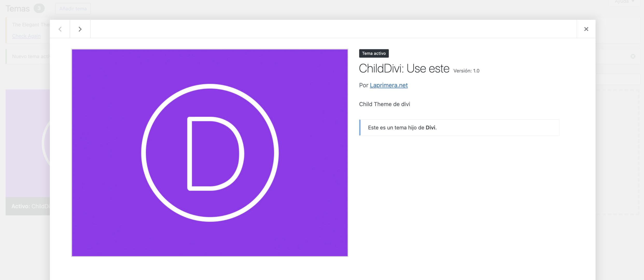Select the background ChildDivi theme thumbnail
Viewport: 644px width, 280px height.
(x=28, y=143)
